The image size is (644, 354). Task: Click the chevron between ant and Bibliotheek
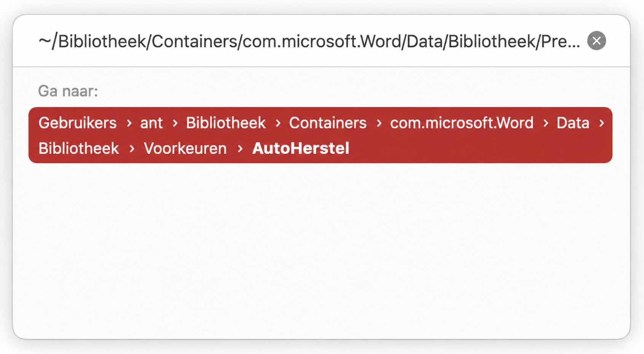click(x=175, y=123)
